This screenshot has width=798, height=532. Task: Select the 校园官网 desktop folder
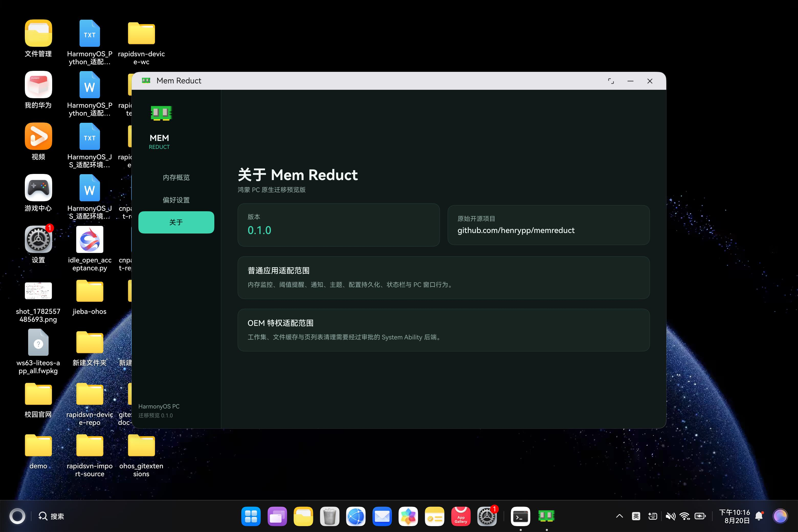tap(38, 394)
